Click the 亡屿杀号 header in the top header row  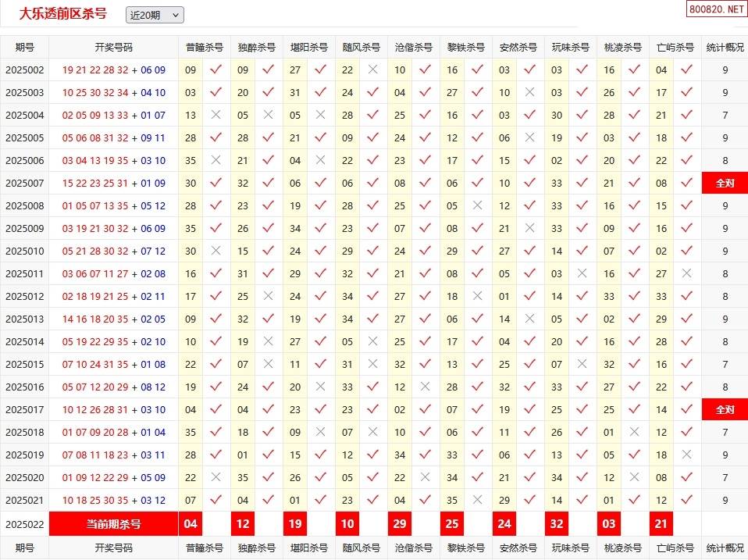click(675, 47)
